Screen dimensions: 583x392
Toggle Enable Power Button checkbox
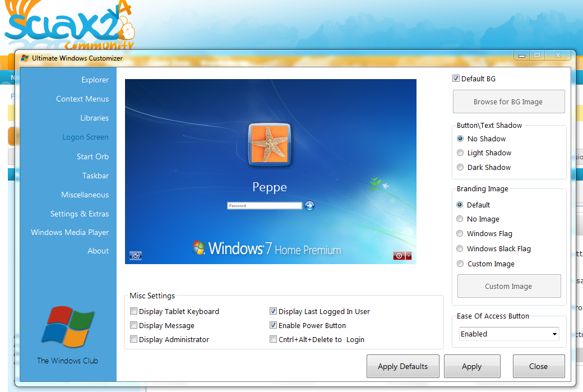274,325
